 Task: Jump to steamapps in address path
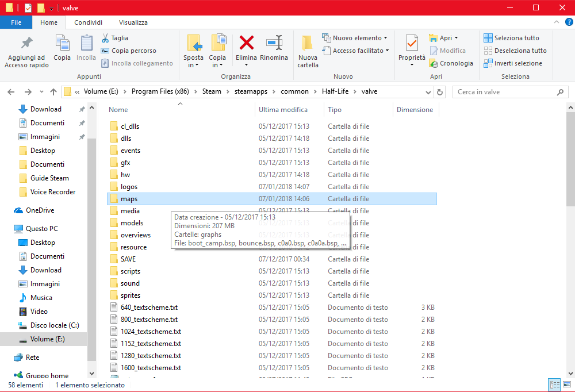(251, 91)
